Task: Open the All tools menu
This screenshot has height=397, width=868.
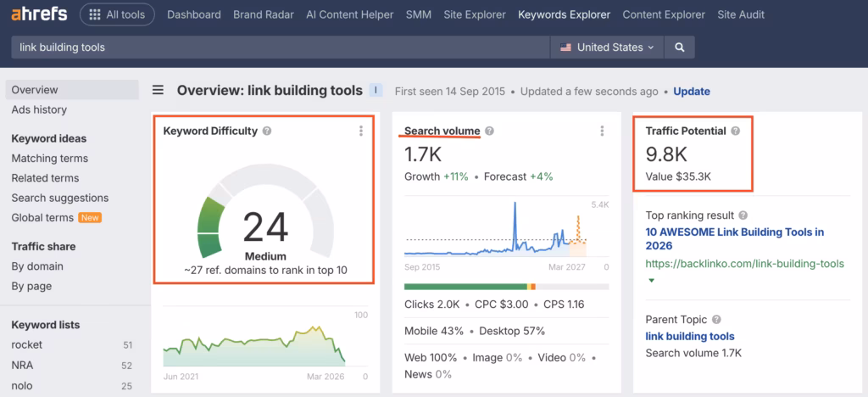Action: (x=117, y=15)
